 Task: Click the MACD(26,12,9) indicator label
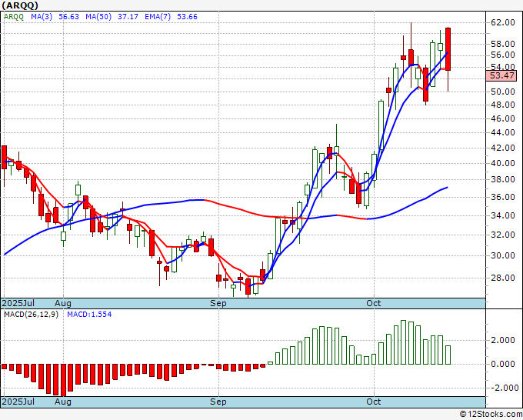click(x=31, y=315)
